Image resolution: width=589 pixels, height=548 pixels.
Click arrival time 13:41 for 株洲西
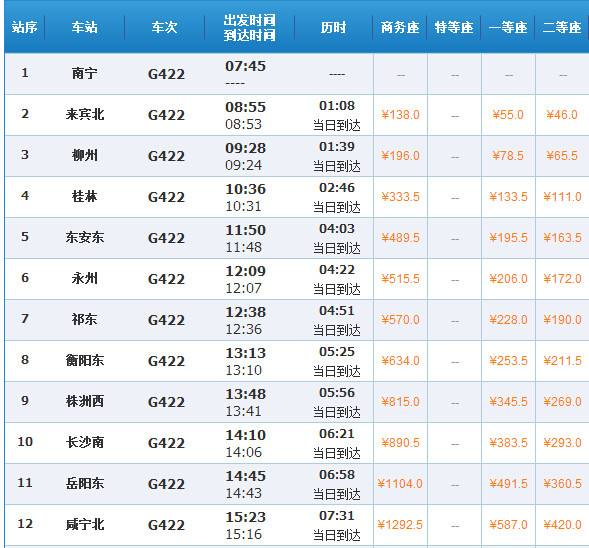tap(243, 411)
